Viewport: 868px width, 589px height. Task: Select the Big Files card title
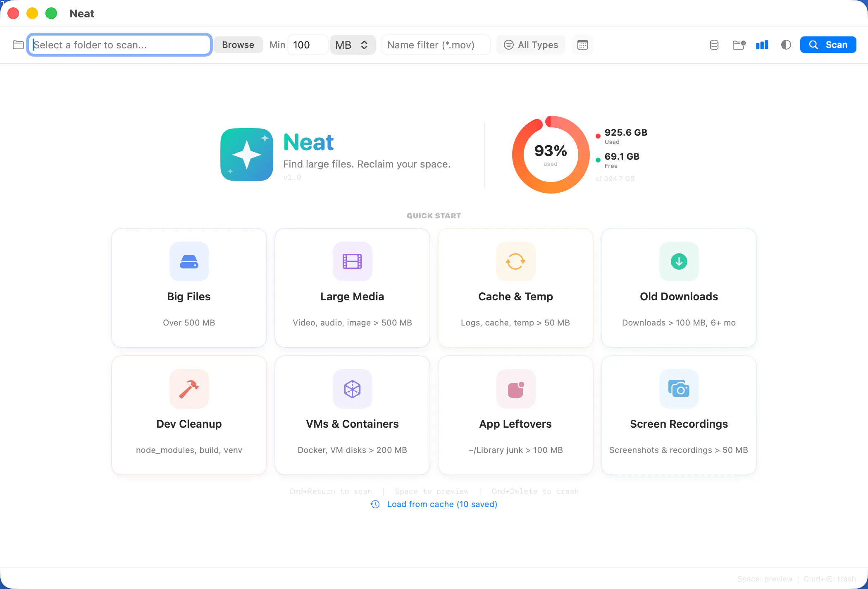click(189, 297)
